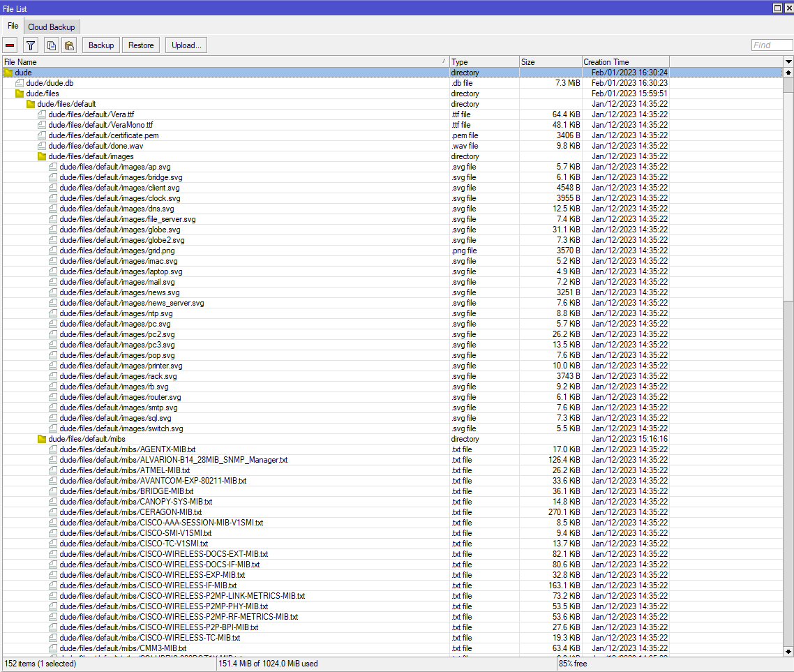
Task: Click the Restore button
Action: tap(141, 45)
